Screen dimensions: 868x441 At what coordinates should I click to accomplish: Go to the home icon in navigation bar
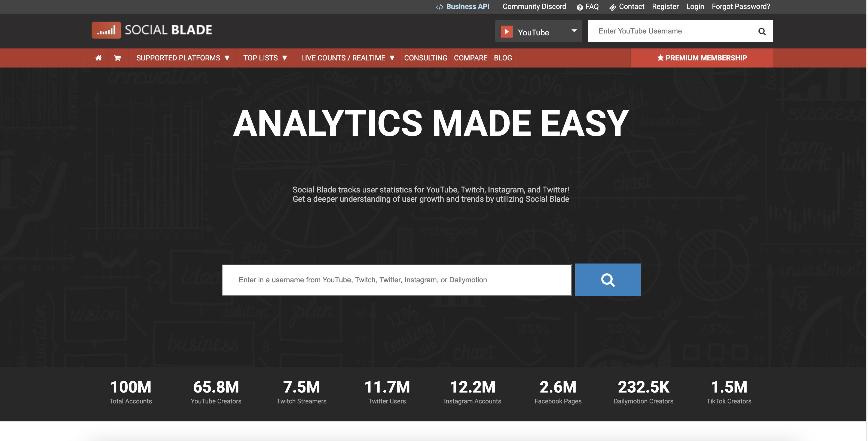click(98, 58)
